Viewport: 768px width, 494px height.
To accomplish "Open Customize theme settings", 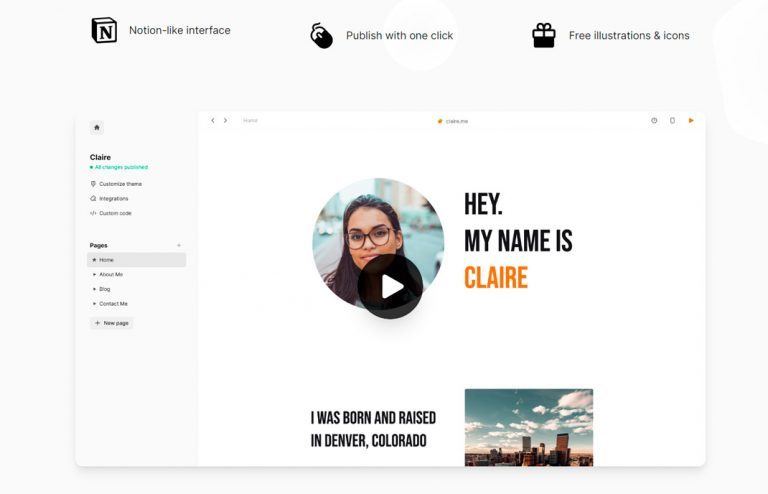I will click(120, 184).
